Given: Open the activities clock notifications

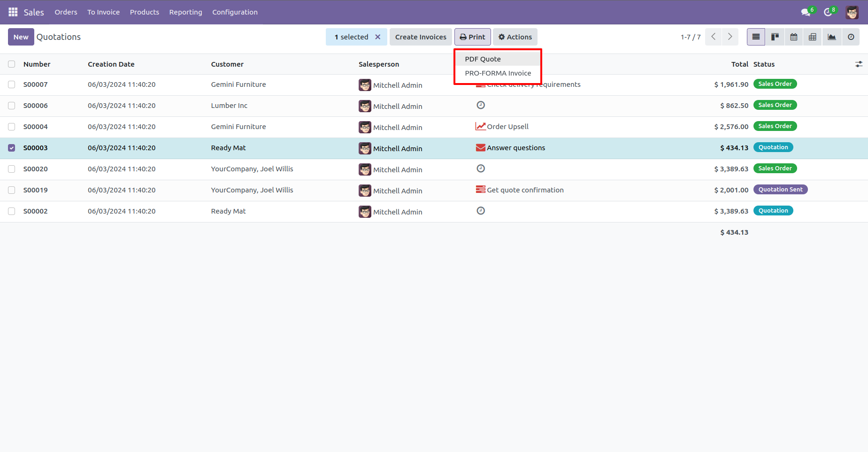Looking at the screenshot, I should (x=828, y=12).
